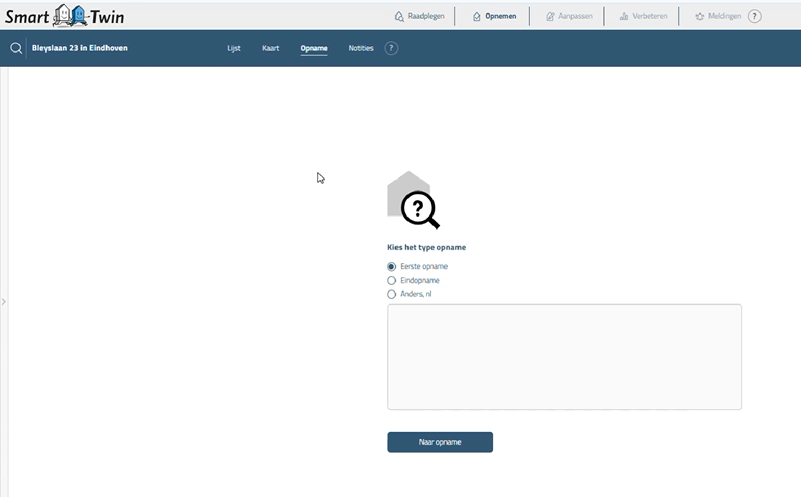The width and height of the screenshot is (801, 497).
Task: Open the Raadplegen section
Action: tap(419, 16)
